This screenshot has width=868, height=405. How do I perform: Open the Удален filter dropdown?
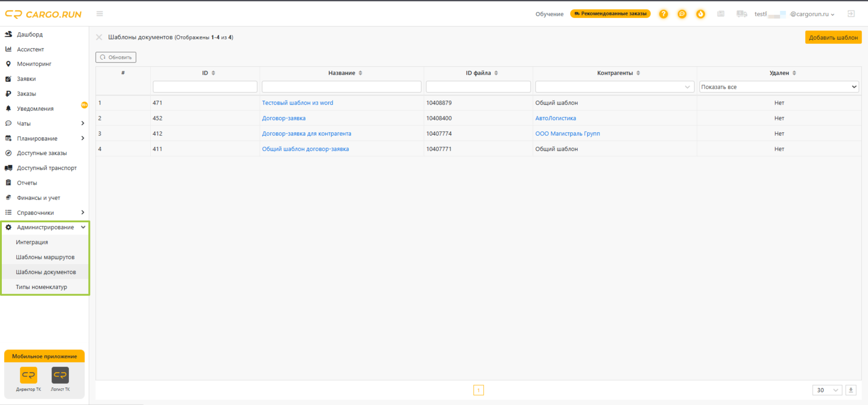(779, 87)
